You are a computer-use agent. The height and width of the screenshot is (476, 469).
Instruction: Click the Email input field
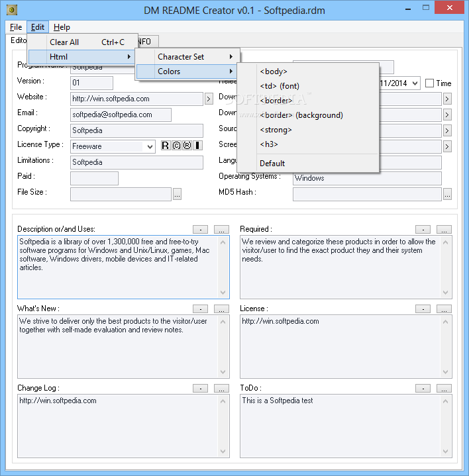coord(121,115)
